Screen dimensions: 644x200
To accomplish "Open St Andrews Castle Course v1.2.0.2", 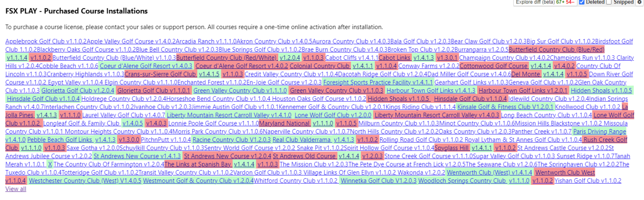I will 563,148.
